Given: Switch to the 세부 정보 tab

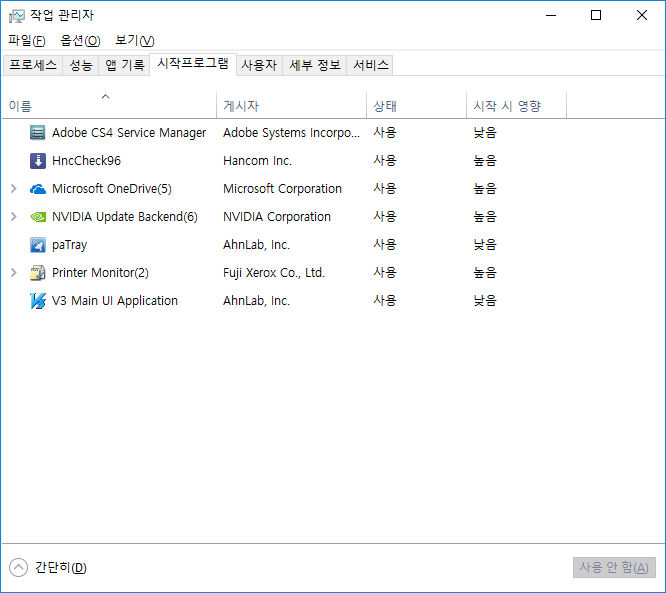Looking at the screenshot, I should [x=315, y=65].
